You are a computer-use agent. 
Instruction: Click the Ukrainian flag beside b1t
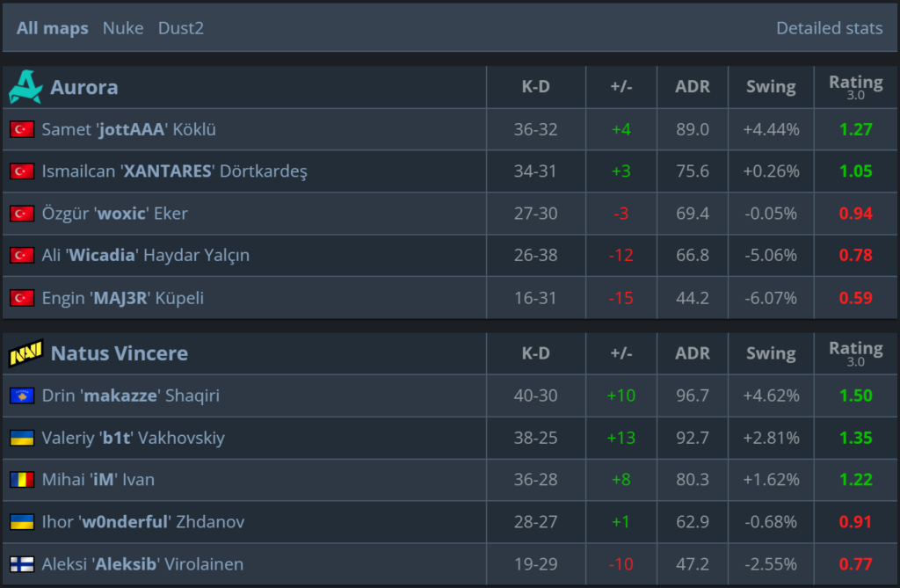coord(21,438)
